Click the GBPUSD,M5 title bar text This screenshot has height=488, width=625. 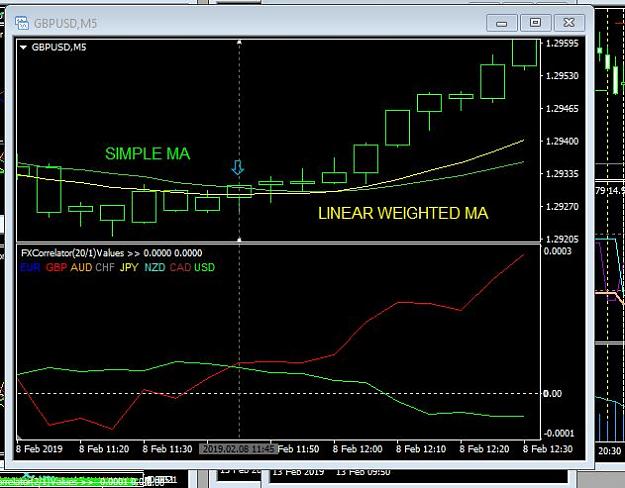click(x=65, y=24)
